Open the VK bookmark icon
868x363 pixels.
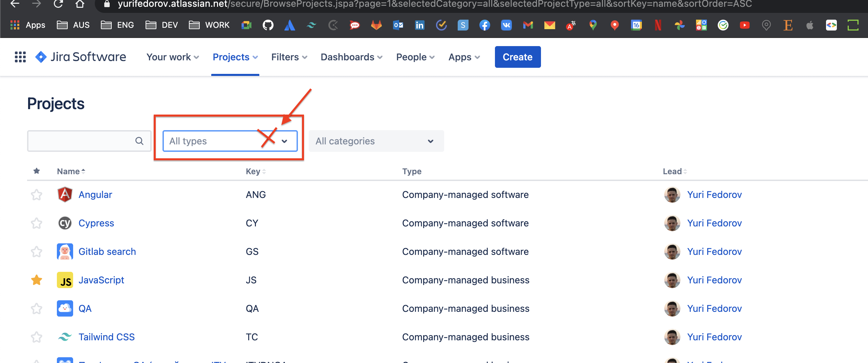point(506,25)
